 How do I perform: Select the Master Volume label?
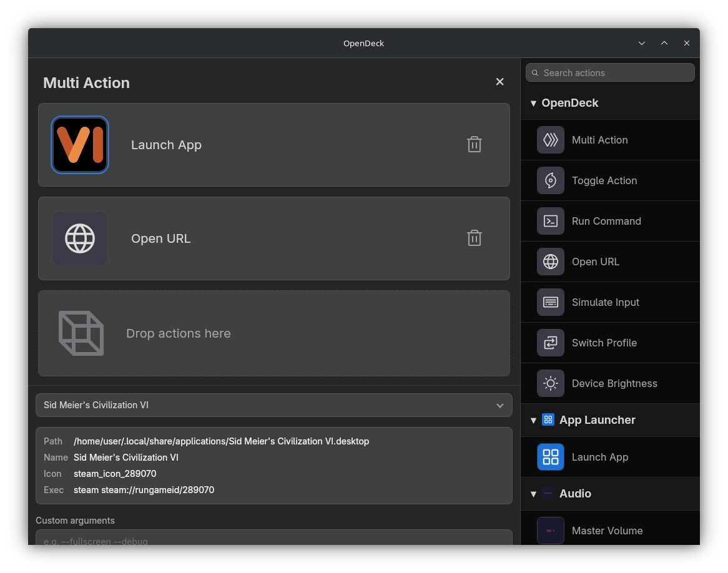click(607, 531)
